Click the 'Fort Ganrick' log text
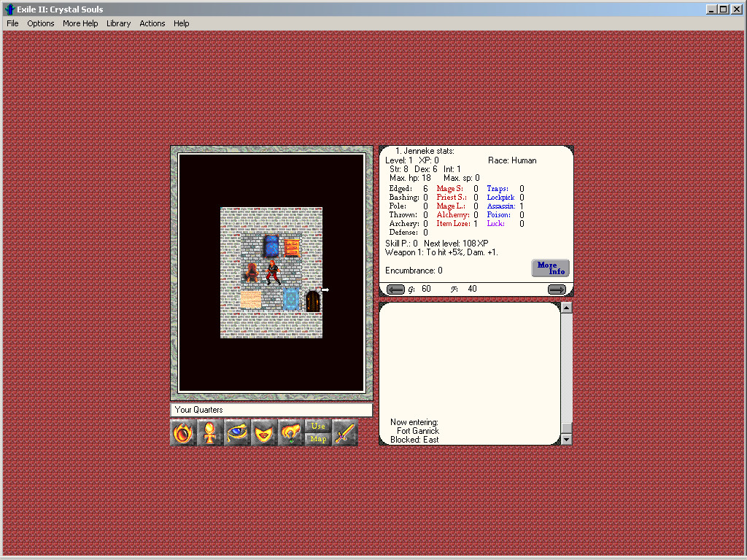 tap(418, 431)
